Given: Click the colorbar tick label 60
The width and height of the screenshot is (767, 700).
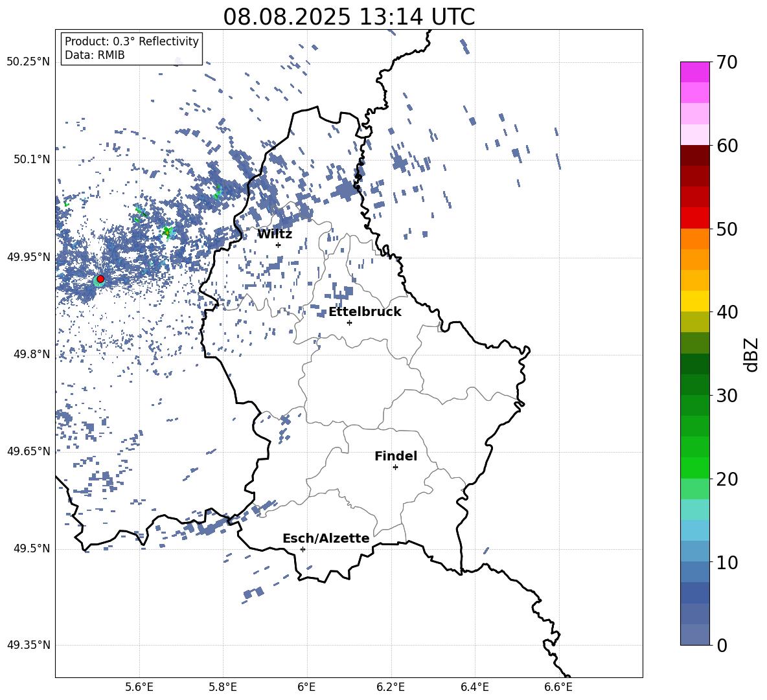Looking at the screenshot, I should 727,146.
